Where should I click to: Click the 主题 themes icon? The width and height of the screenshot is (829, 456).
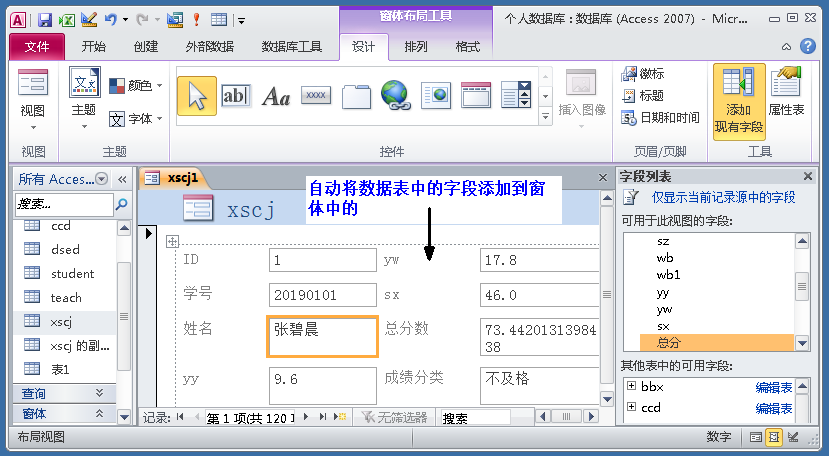pos(84,82)
